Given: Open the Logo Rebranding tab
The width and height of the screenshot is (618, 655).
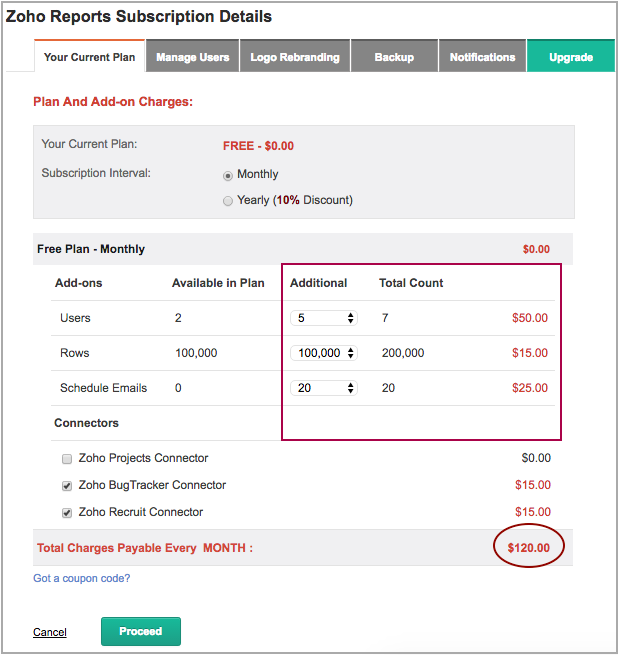Looking at the screenshot, I should point(295,57).
